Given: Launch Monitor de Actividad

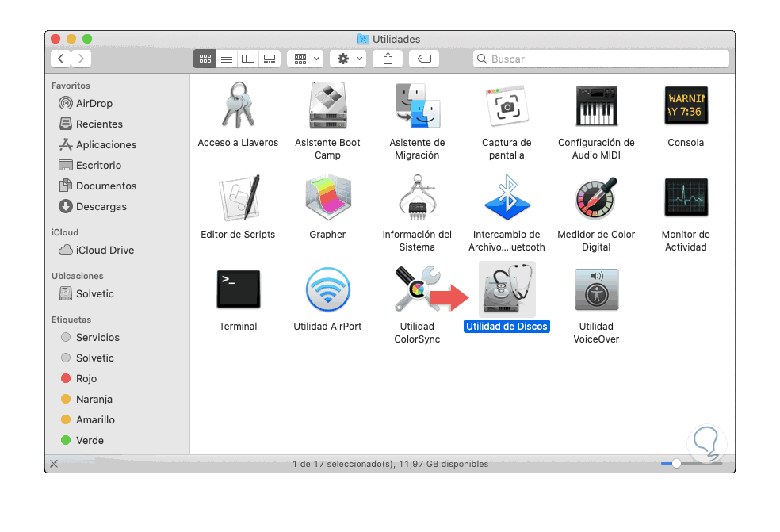Looking at the screenshot, I should coord(686,197).
